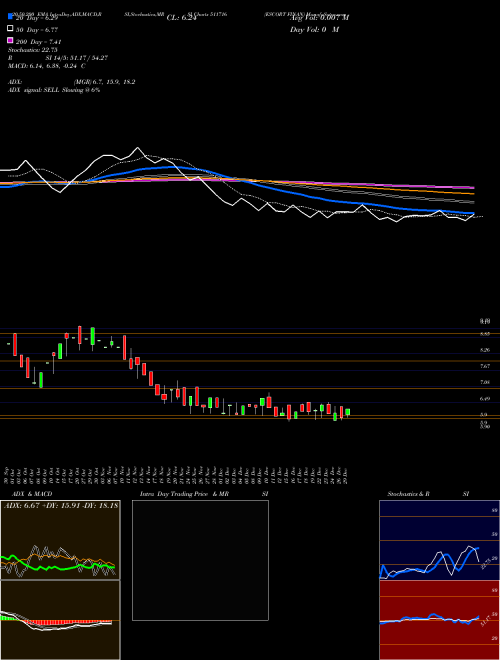This screenshot has width=500, height=660.
Task: Click the 'ADX & MACD' panel title
Action: pos(32,494)
